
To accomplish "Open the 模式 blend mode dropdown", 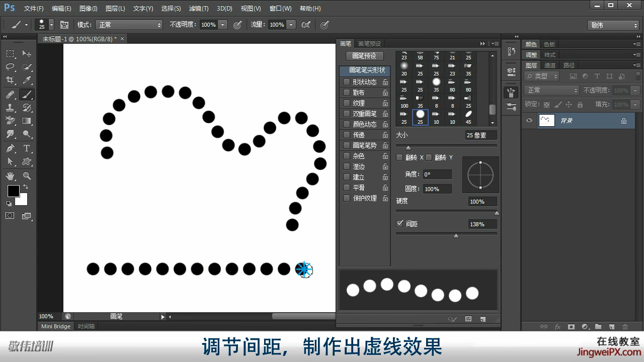I will (x=129, y=25).
